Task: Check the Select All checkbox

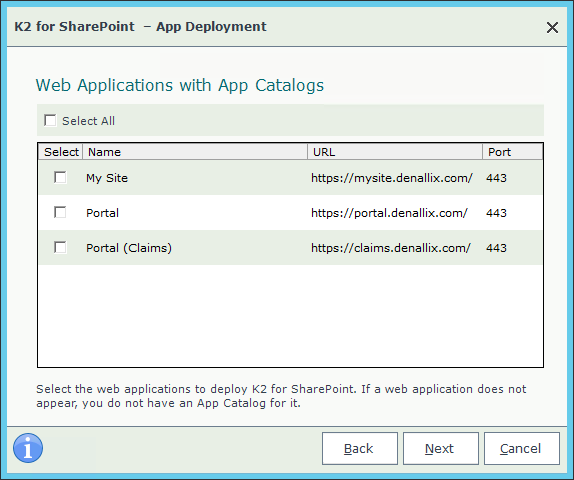Action: (50, 120)
